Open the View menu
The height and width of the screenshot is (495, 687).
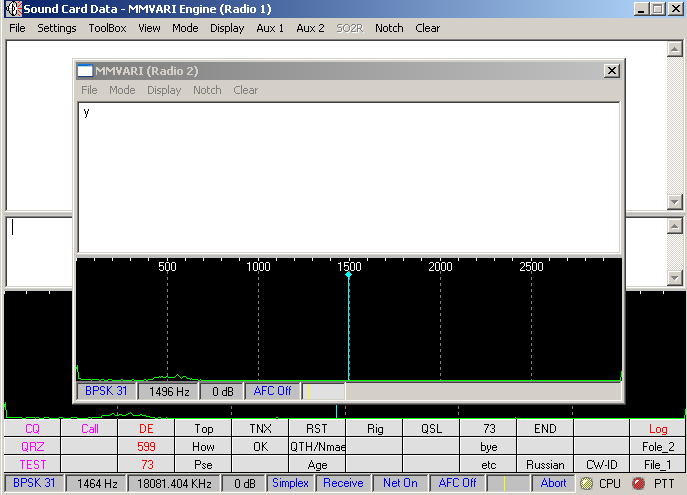149,28
